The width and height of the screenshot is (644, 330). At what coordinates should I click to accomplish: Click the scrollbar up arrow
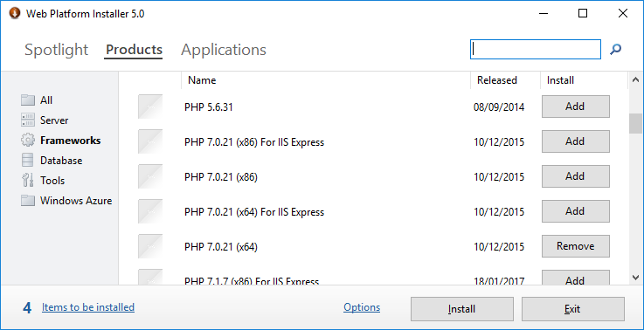(635, 79)
